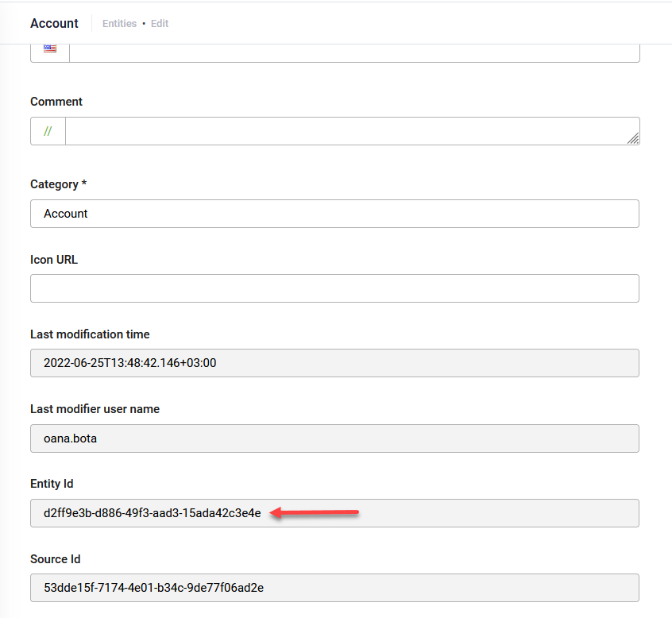Select the Category field containing Account
Image resolution: width=672 pixels, height=618 pixels.
pos(334,214)
